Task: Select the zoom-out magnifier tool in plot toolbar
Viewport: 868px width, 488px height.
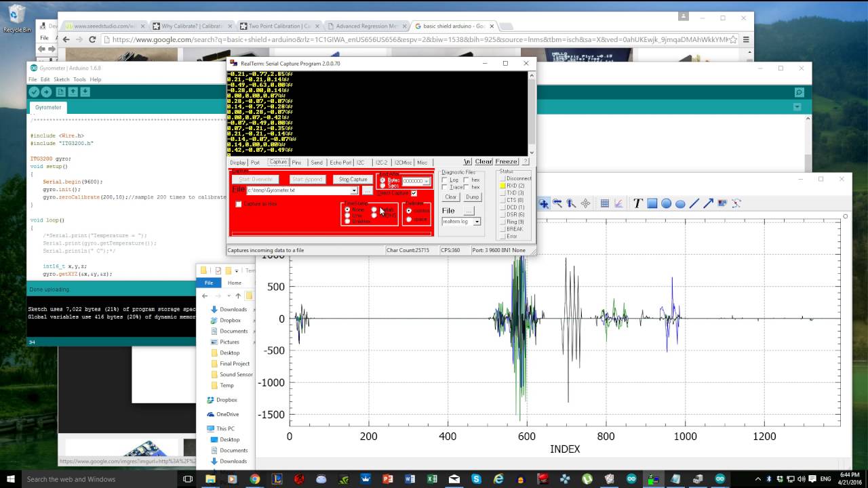Action: pyautogui.click(x=557, y=203)
